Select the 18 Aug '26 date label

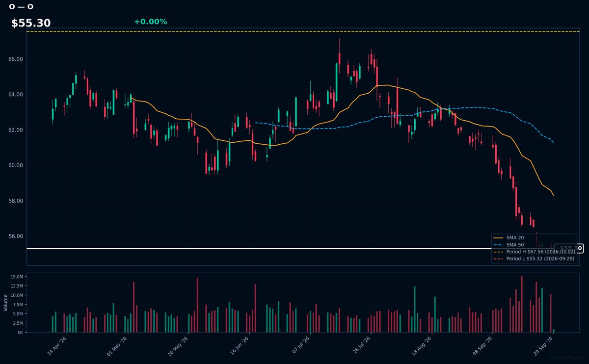(422, 345)
